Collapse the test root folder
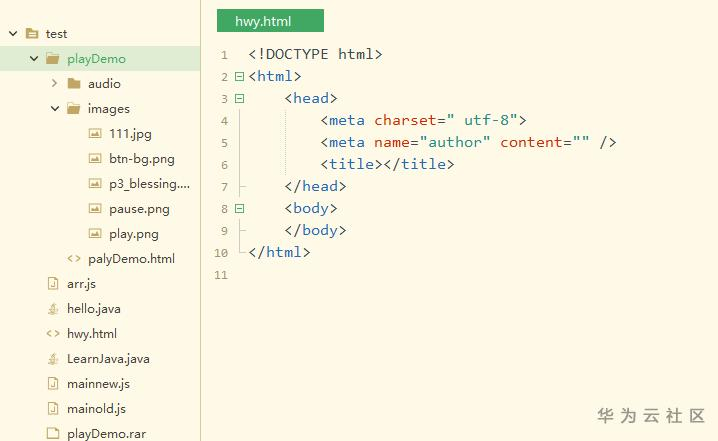The width and height of the screenshot is (718, 441). click(13, 34)
